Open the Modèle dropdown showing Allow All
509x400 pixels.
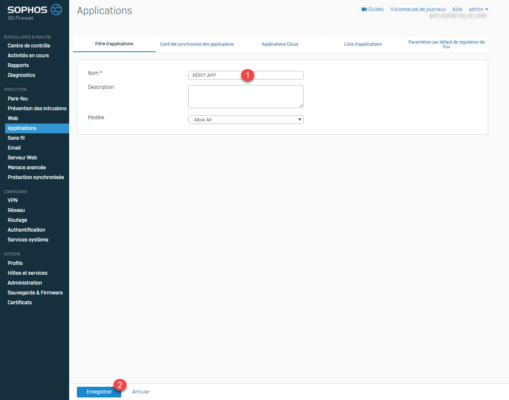[246, 120]
